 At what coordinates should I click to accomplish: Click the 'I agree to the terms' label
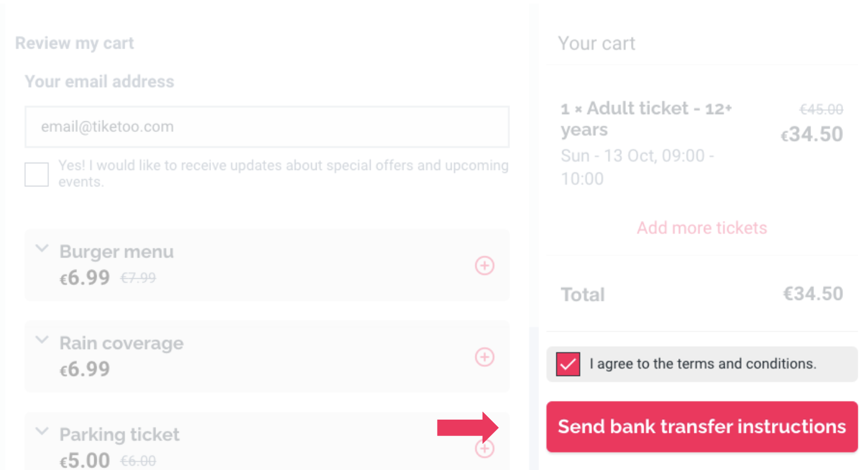pyautogui.click(x=703, y=364)
